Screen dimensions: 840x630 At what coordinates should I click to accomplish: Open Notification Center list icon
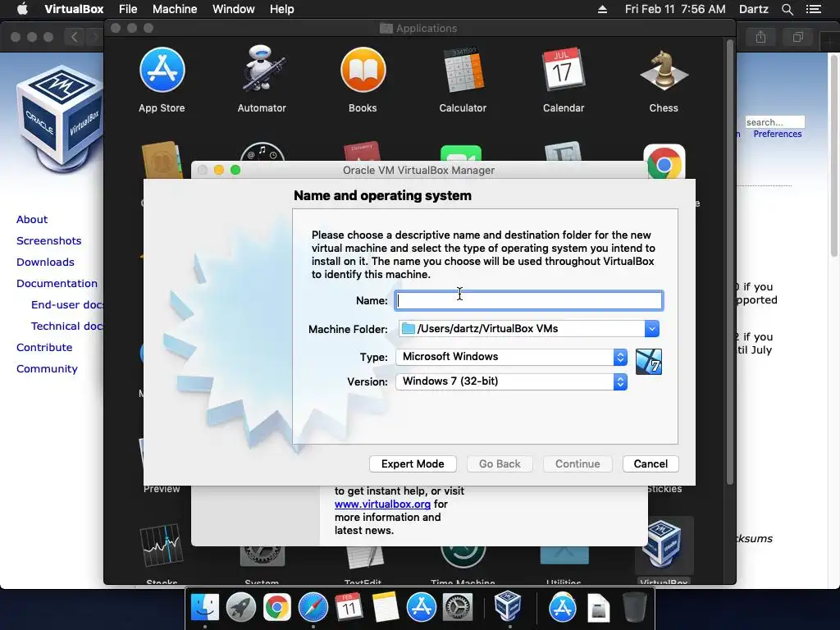[x=814, y=9]
